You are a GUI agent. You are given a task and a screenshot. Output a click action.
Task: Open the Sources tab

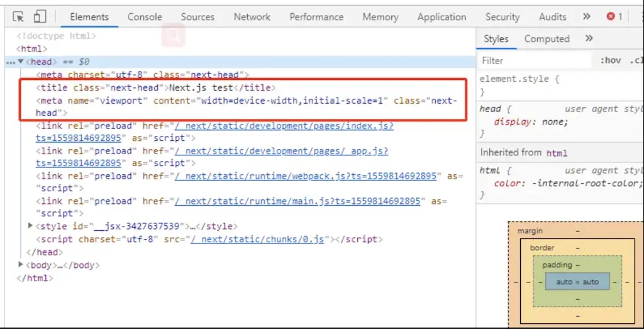click(197, 17)
